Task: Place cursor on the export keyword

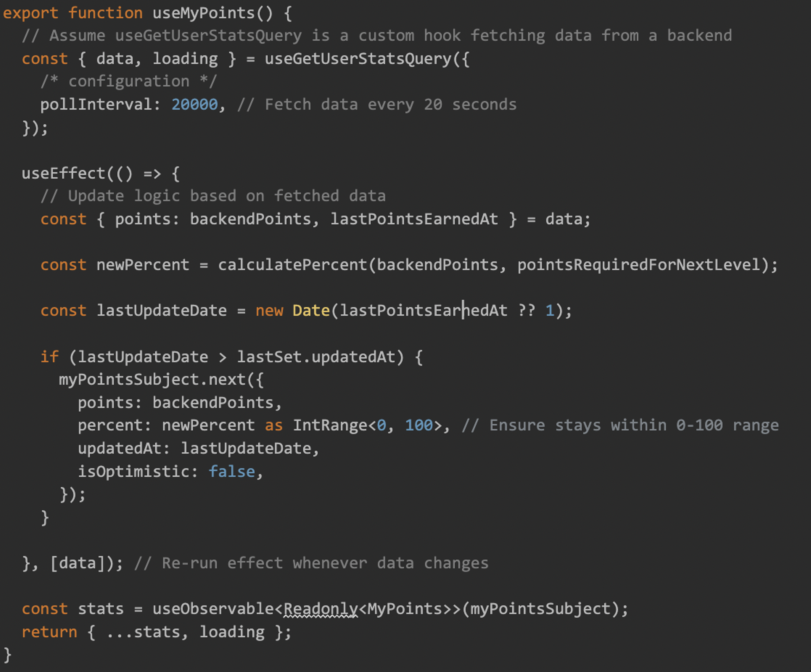Action: click(x=30, y=14)
